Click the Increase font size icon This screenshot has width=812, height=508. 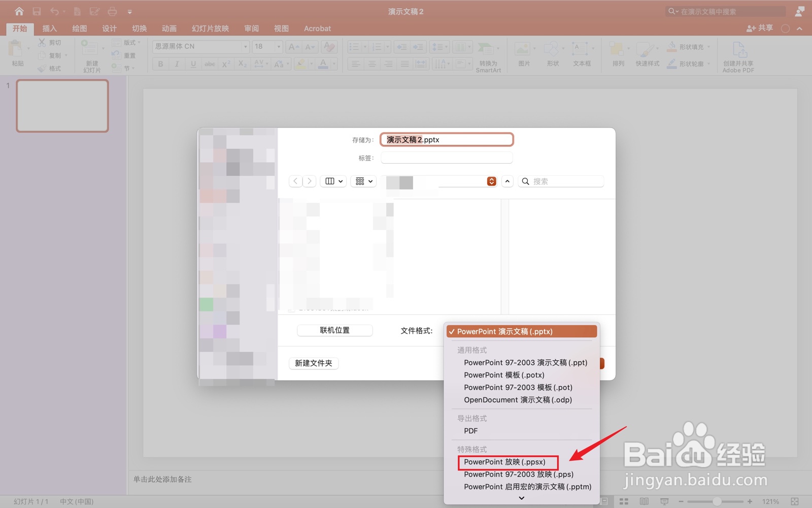tap(293, 47)
